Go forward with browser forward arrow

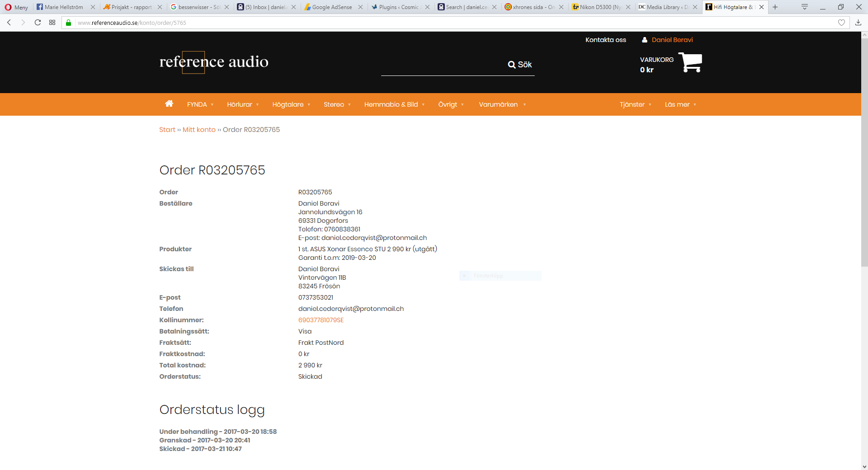[23, 23]
